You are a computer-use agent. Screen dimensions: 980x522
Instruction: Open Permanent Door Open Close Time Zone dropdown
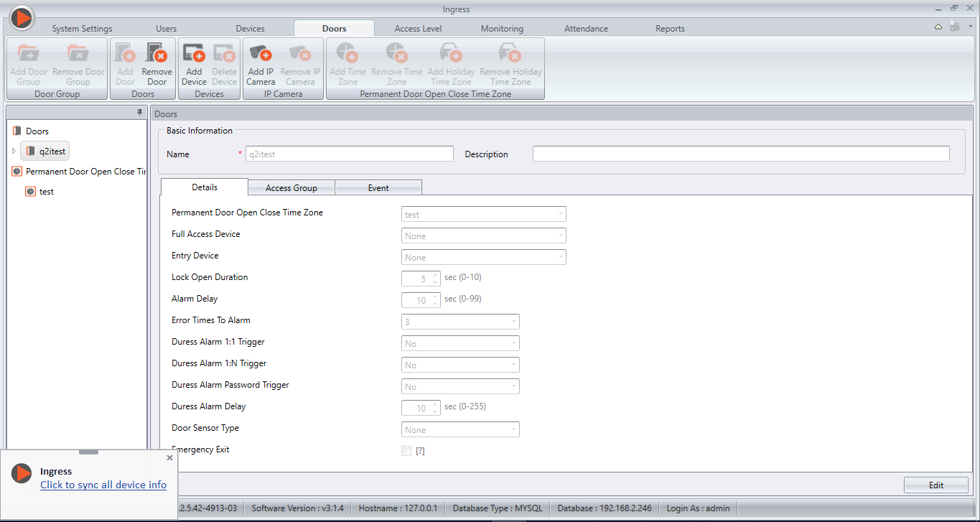(484, 214)
